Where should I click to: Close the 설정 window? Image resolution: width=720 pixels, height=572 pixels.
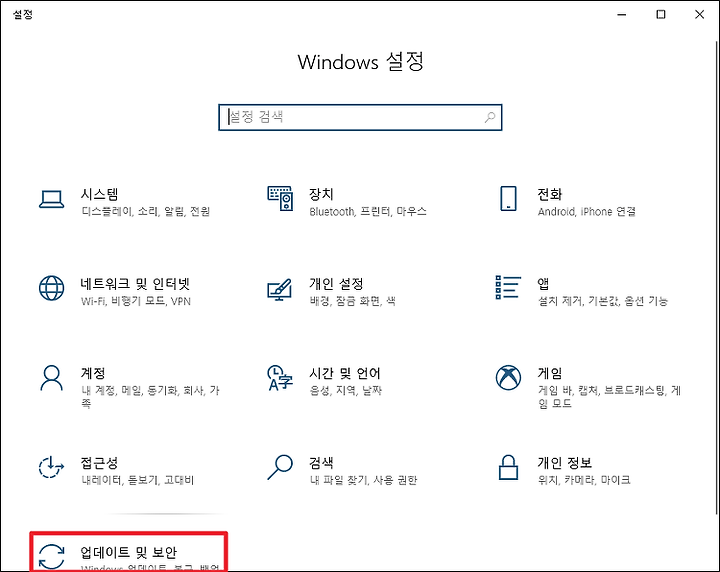pyautogui.click(x=699, y=15)
